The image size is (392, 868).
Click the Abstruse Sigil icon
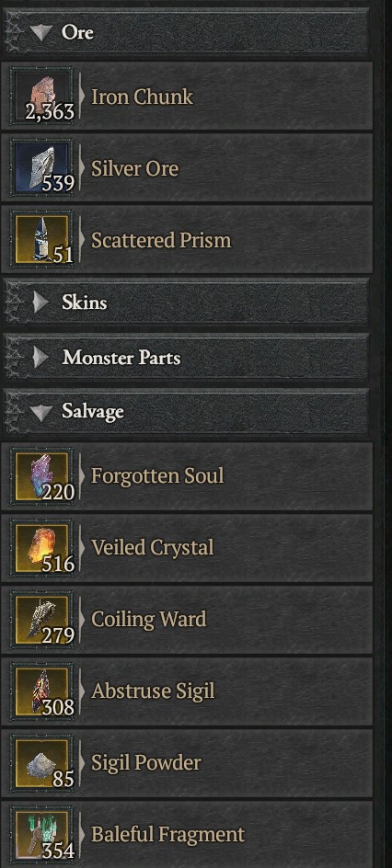41,691
